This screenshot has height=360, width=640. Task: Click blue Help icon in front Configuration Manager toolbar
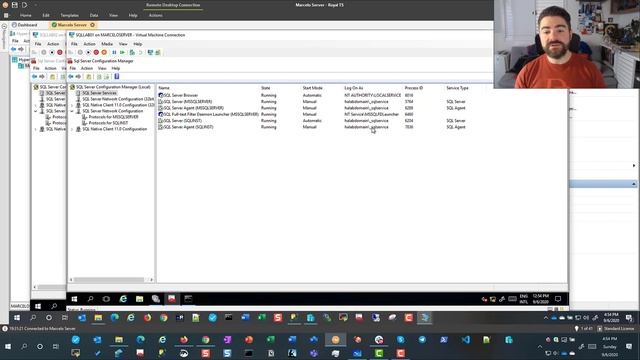click(117, 76)
